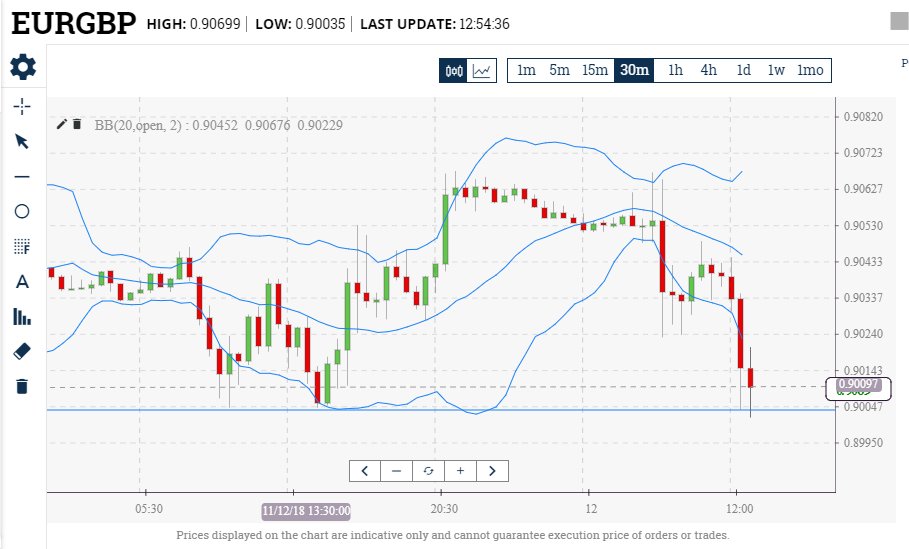
Task: Select the crosshair tool
Action: point(22,107)
